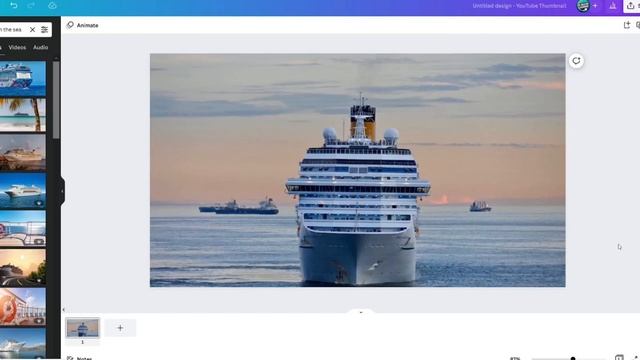
Task: Choose the aerial cruise ship port thumbnail
Action: 23,153
